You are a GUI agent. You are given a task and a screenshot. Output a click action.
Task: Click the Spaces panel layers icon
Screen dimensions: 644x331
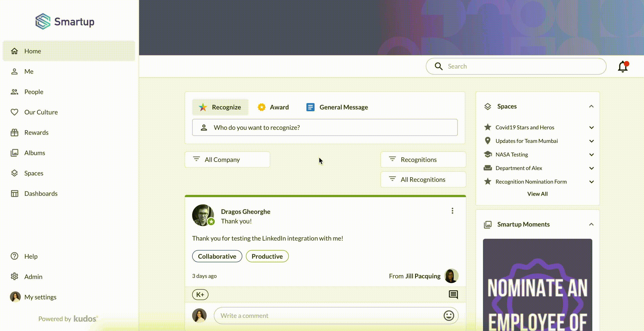tap(488, 106)
